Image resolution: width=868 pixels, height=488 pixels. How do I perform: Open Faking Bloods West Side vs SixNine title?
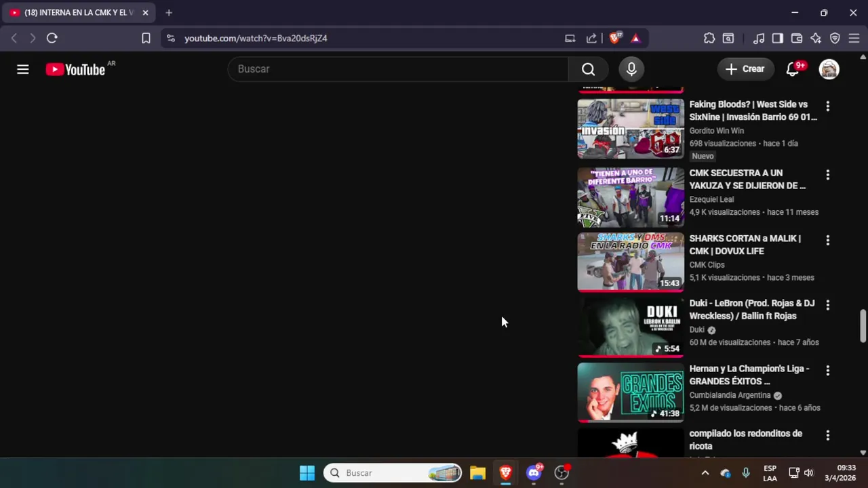tap(753, 110)
